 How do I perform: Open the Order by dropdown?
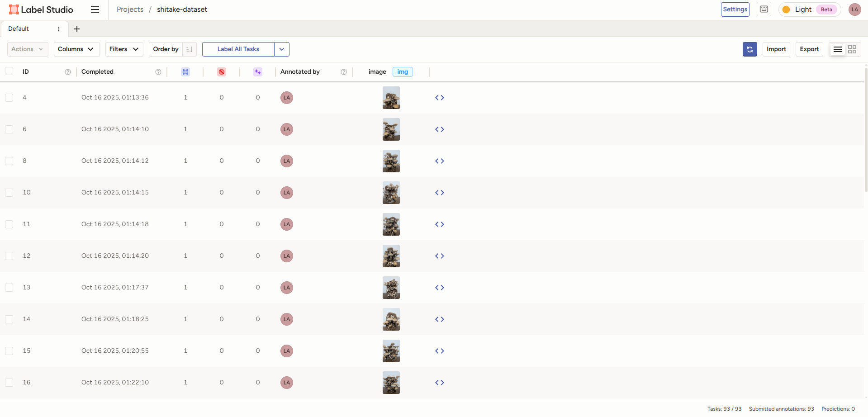point(166,49)
